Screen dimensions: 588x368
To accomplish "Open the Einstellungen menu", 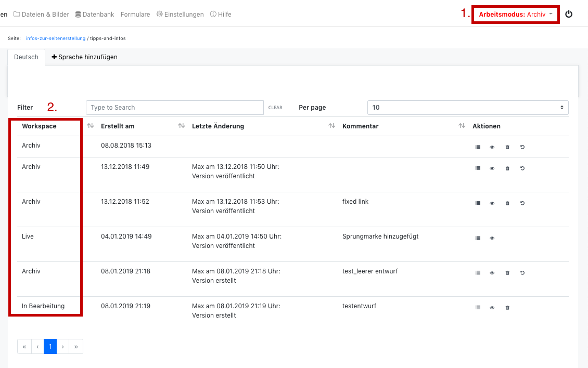I will pyautogui.click(x=180, y=14).
